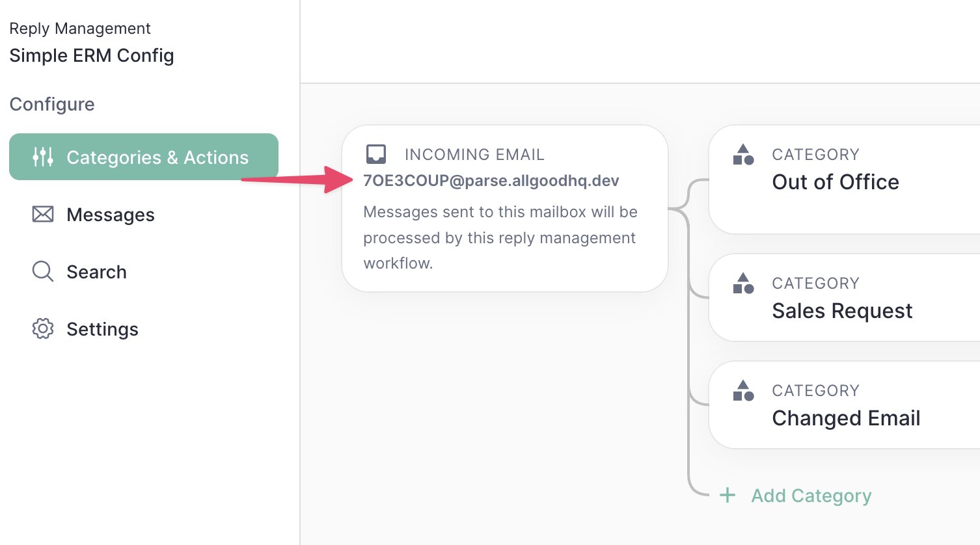Viewport: 980px width, 545px height.
Task: Click Add Category link
Action: 811,496
